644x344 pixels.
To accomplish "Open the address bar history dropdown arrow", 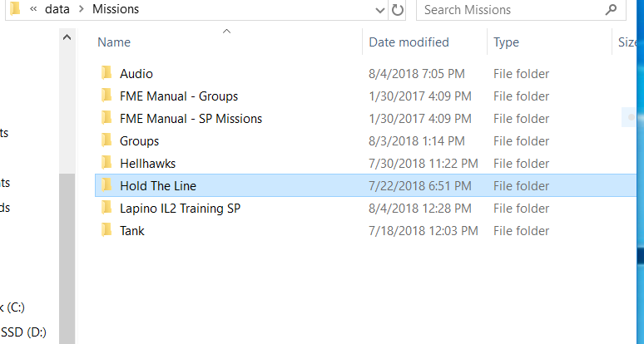I will (x=380, y=10).
